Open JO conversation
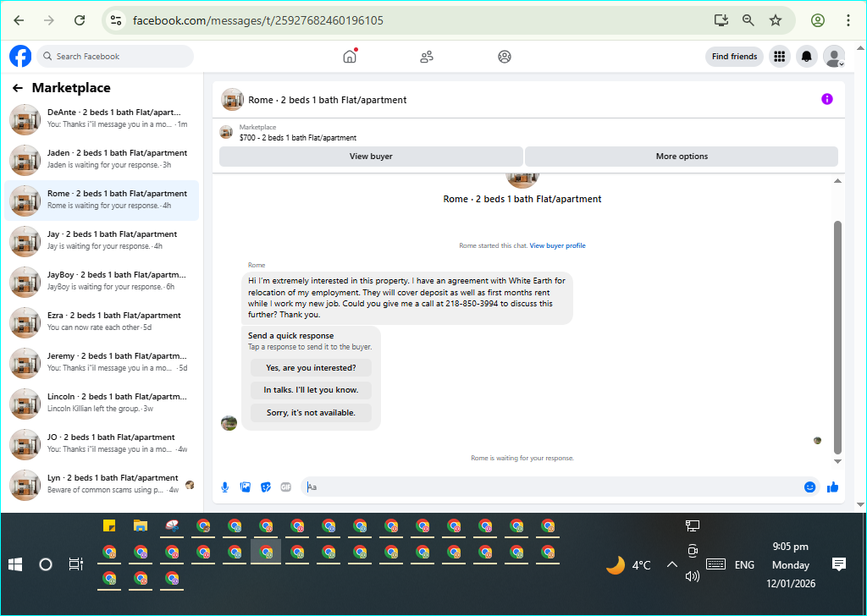This screenshot has height=616, width=867. pos(102,443)
